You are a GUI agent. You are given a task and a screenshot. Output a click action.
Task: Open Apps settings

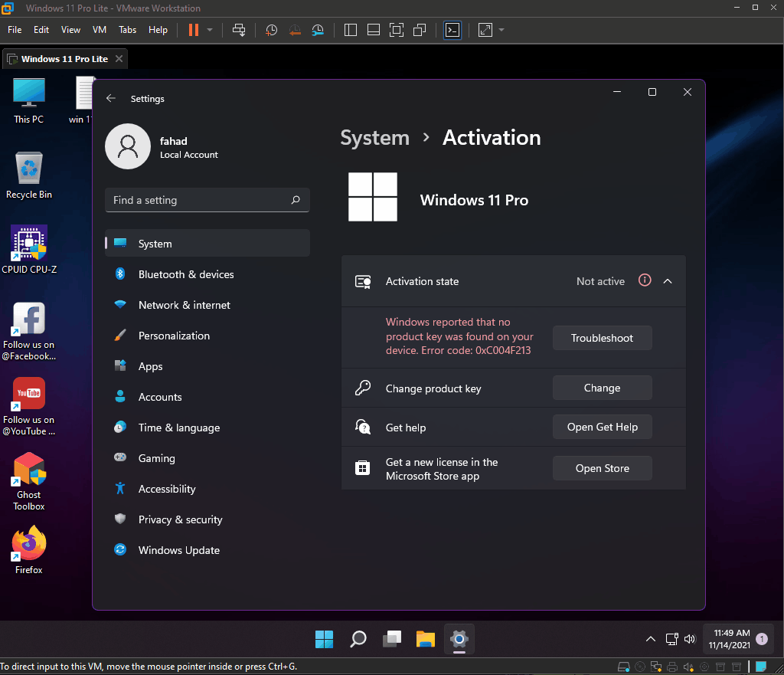pyautogui.click(x=207, y=365)
